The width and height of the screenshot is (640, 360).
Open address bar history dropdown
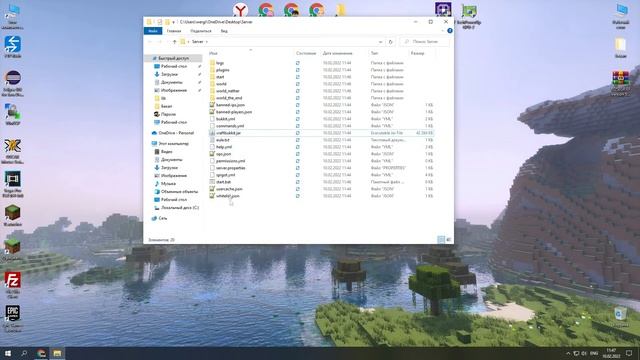[380, 42]
